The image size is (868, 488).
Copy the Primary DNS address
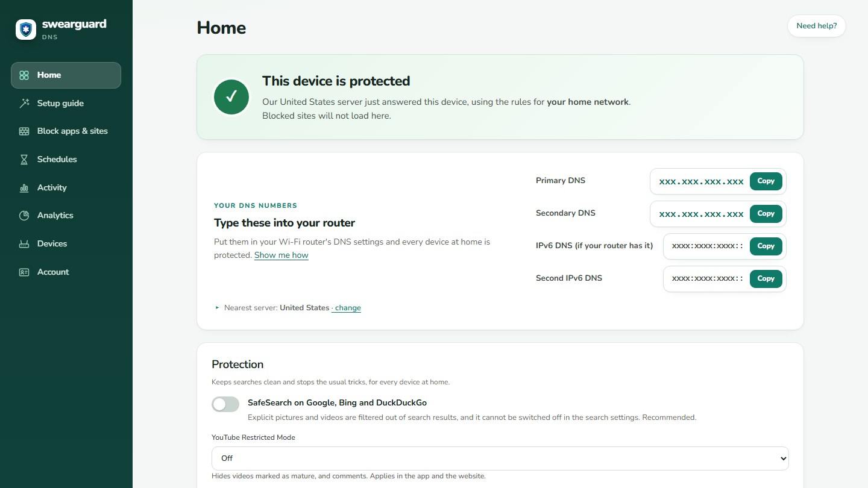click(x=766, y=181)
